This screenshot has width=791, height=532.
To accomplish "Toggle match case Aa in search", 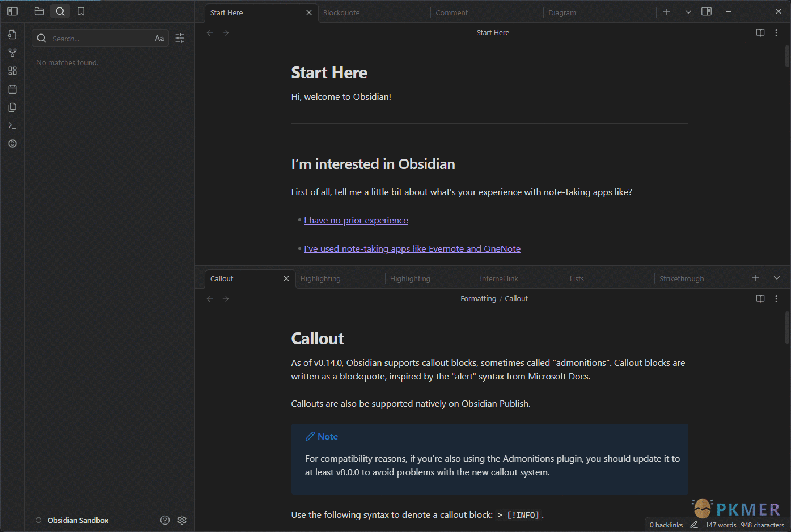I will coord(159,38).
